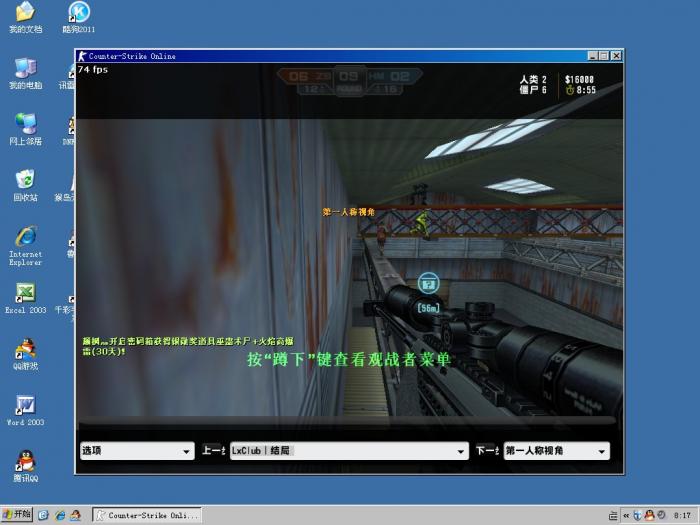Expand hidden tray icons arrow

(x=626, y=516)
